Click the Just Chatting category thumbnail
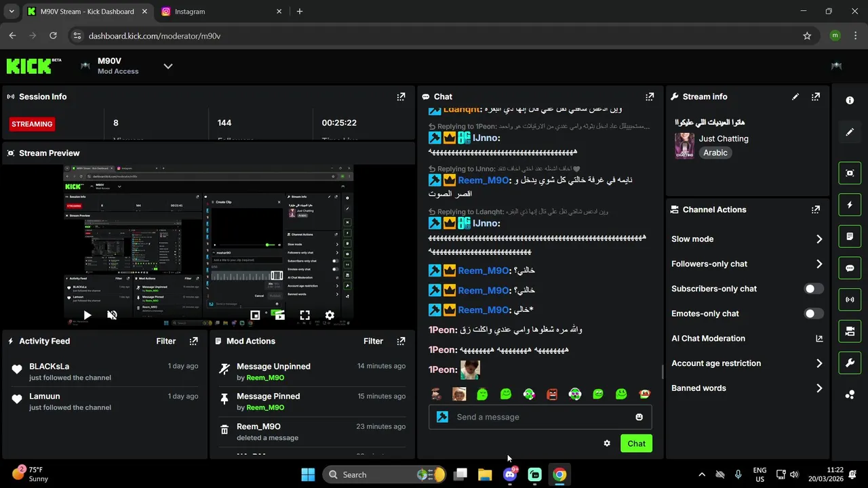This screenshot has height=488, width=868. click(684, 146)
